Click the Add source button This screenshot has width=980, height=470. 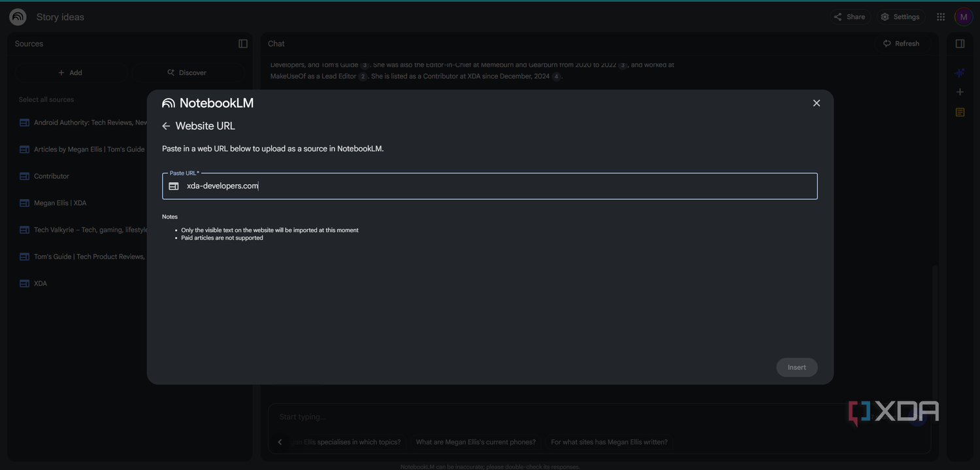pos(70,72)
